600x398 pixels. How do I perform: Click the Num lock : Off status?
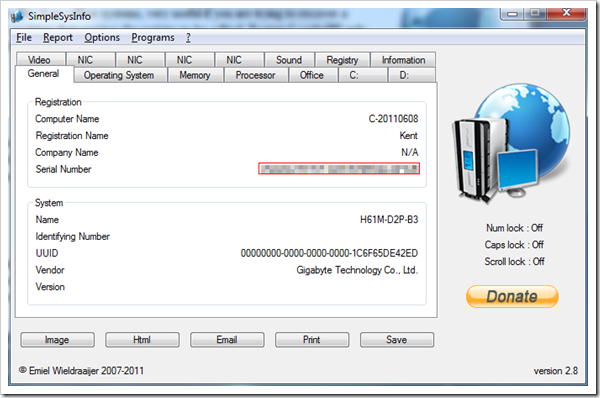point(514,228)
